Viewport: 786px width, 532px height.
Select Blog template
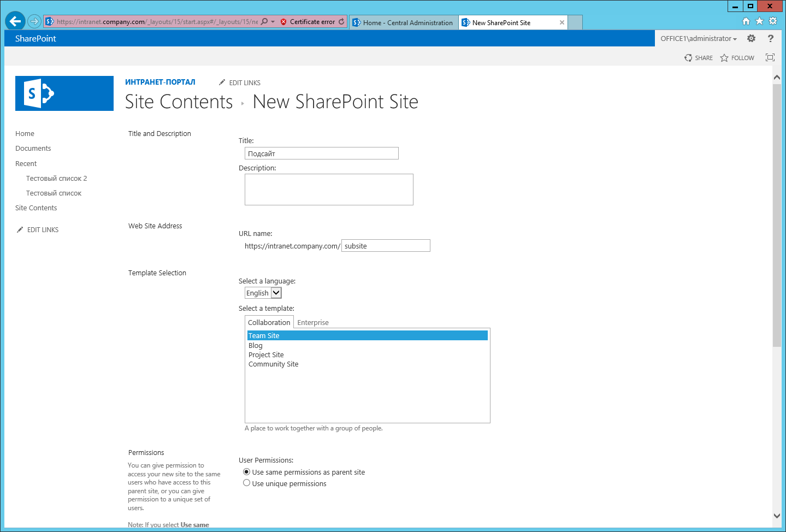[368, 346]
